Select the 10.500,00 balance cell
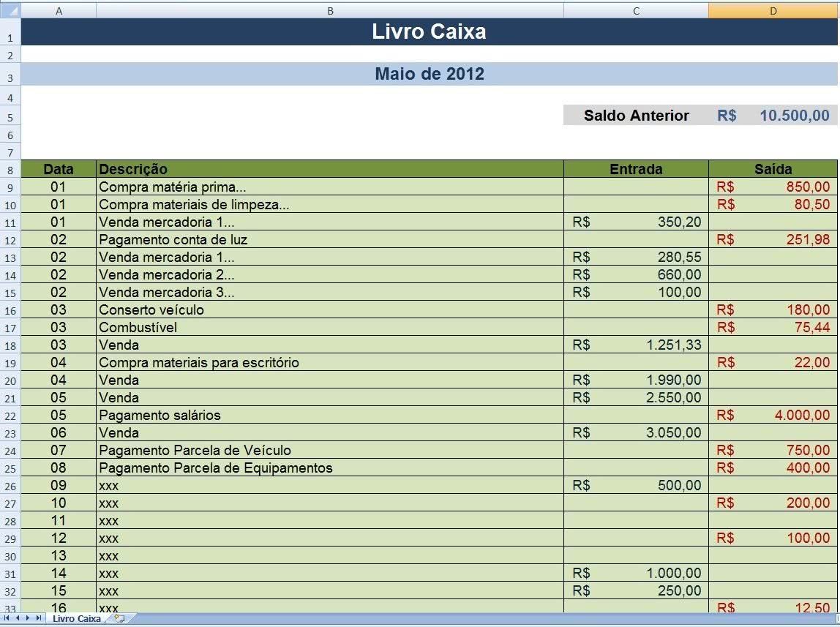Image resolution: width=840 pixels, height=627 pixels. [x=773, y=115]
